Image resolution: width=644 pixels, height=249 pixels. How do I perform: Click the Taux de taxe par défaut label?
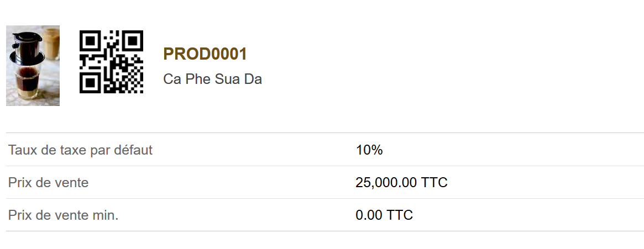(80, 150)
